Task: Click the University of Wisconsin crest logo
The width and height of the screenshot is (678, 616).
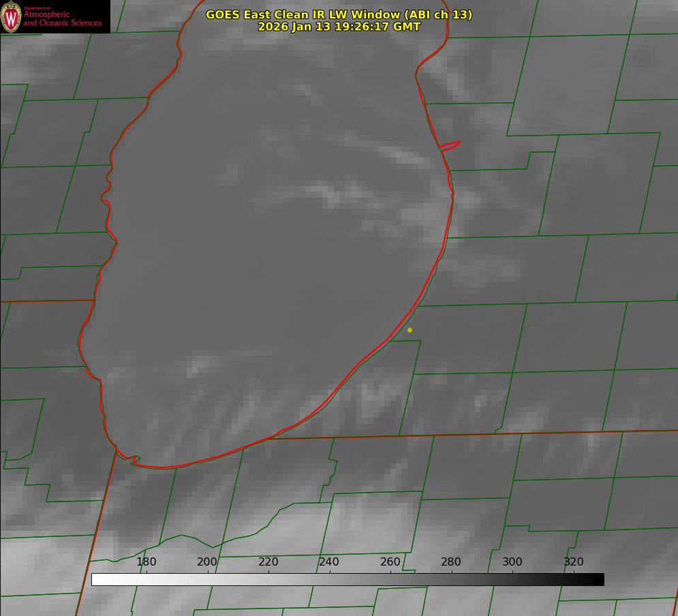Action: click(x=12, y=16)
